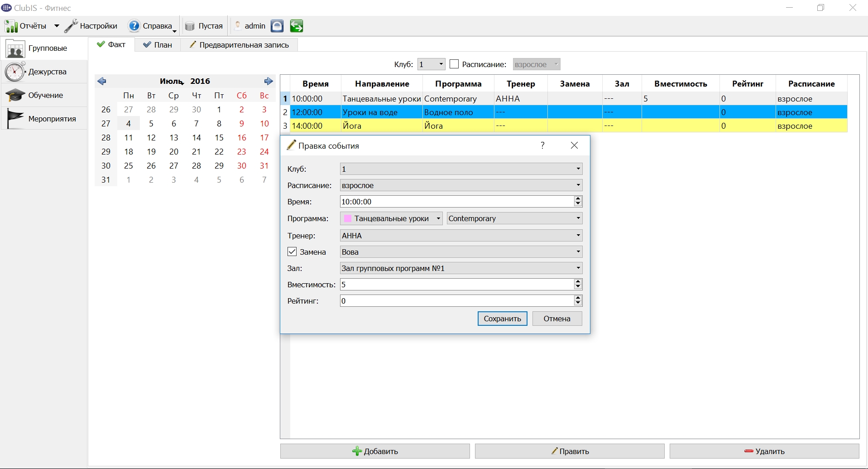Click the green logout arrow icon

click(x=297, y=26)
